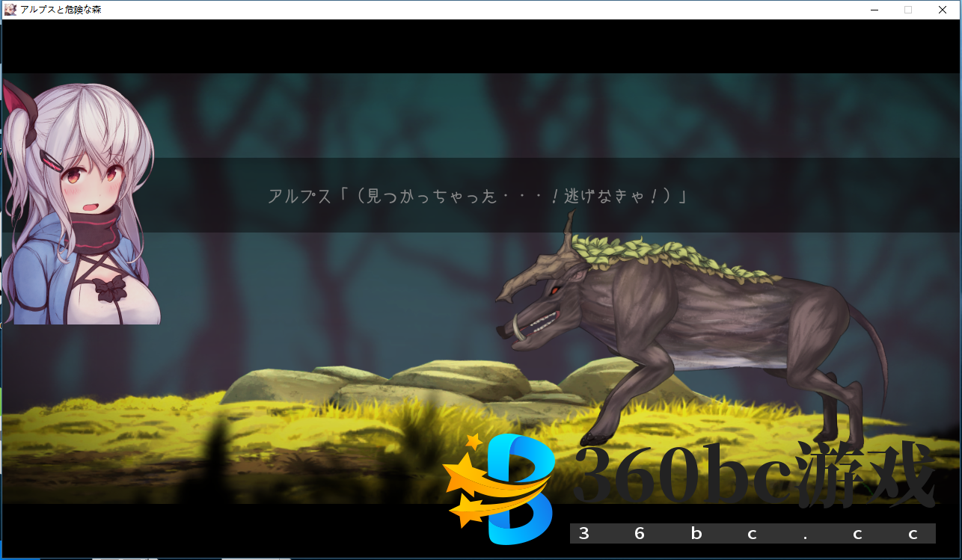Open the 36bc.cc link in the watermark

pyautogui.click(x=752, y=533)
